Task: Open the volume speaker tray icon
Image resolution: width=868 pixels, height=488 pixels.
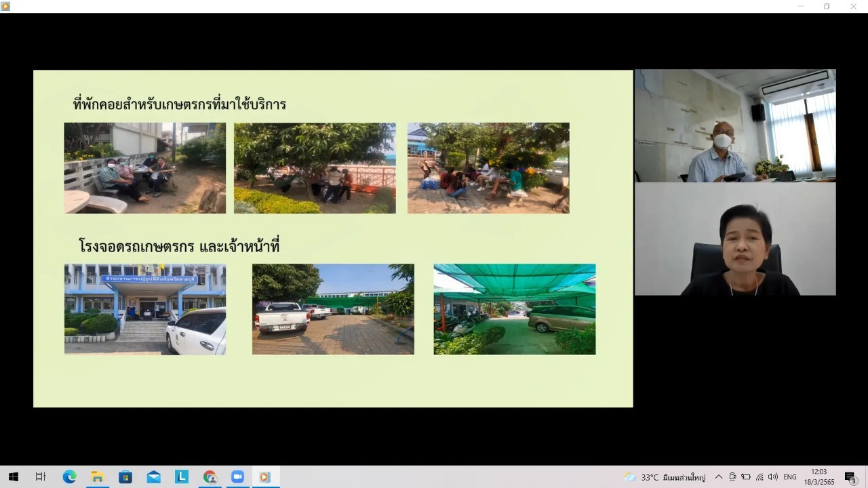Action: click(x=773, y=477)
